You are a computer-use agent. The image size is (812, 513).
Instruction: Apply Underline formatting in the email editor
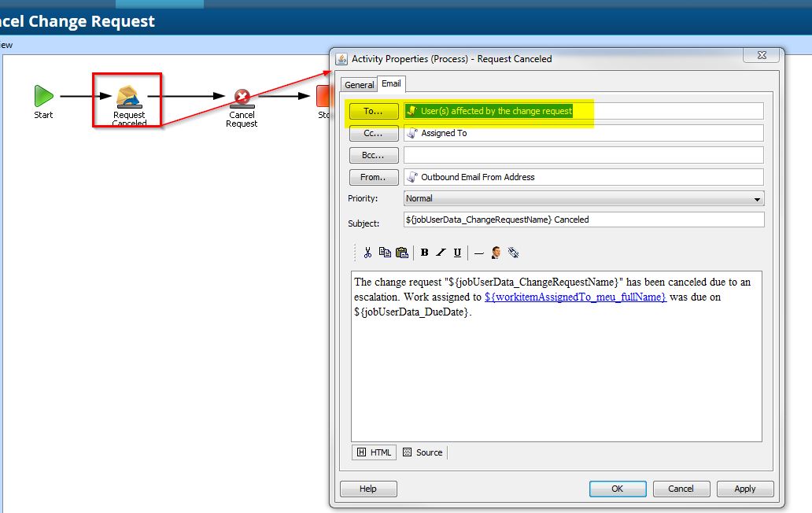(457, 253)
